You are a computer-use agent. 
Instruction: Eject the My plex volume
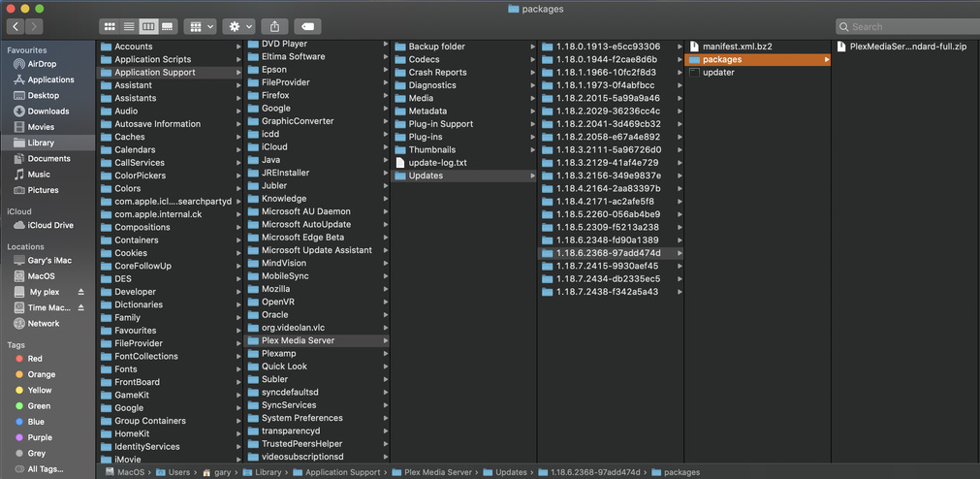pyautogui.click(x=80, y=292)
